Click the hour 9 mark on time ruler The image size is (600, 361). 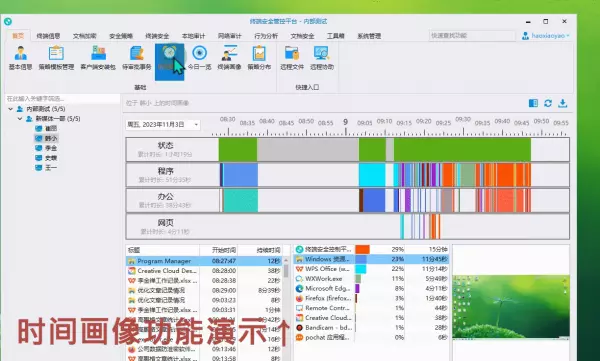345,122
